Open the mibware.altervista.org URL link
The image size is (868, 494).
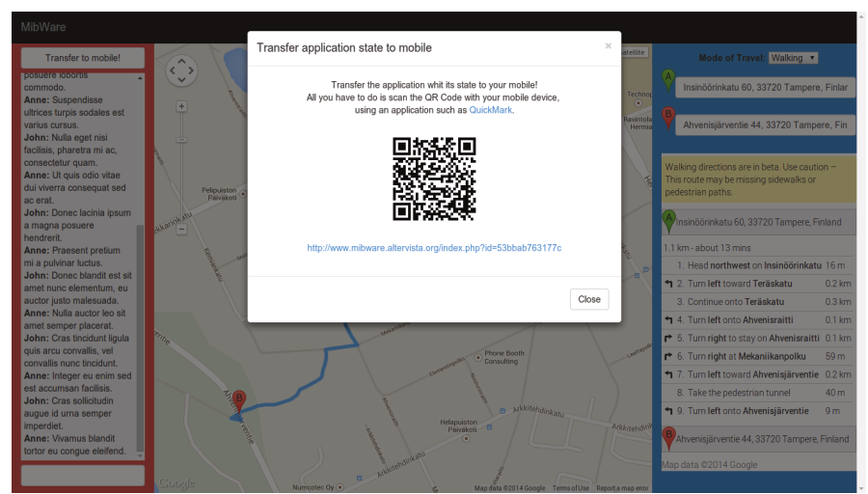pyautogui.click(x=434, y=248)
